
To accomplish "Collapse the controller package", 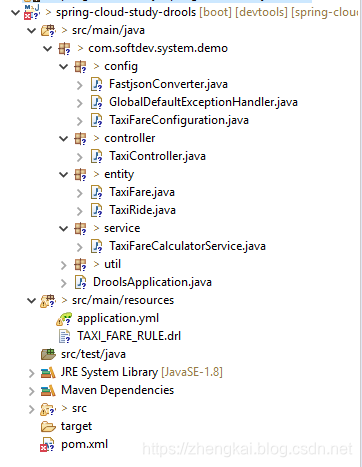I will [64, 138].
